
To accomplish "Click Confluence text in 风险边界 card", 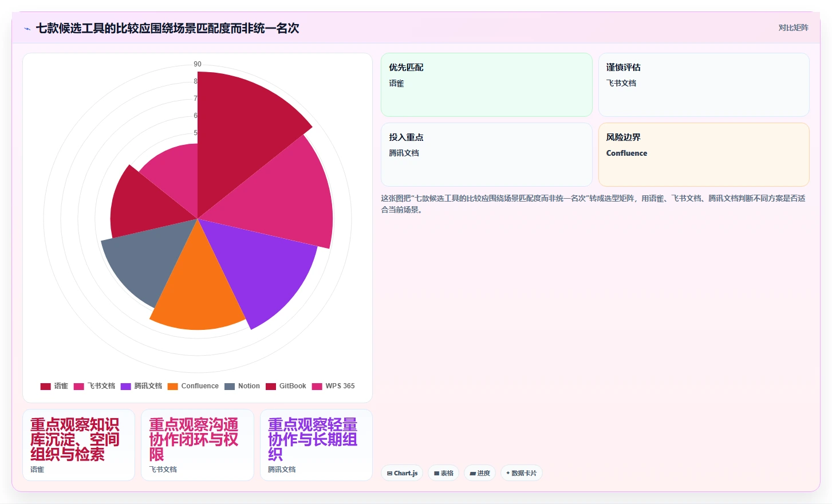I will [x=626, y=153].
